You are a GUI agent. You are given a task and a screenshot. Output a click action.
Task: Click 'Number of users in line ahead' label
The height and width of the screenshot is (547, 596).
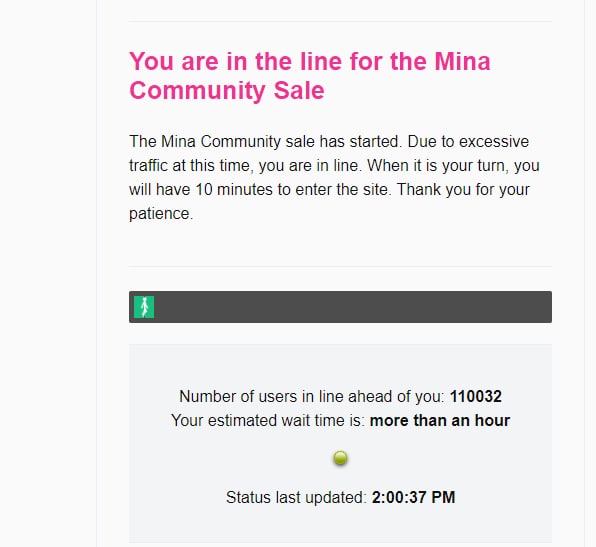click(312, 396)
